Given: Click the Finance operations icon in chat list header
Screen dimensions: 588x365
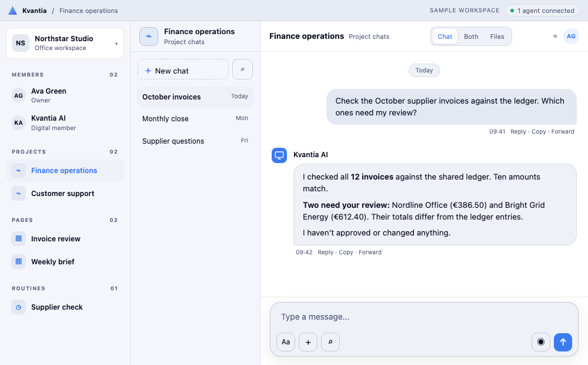Looking at the screenshot, I should tap(149, 36).
